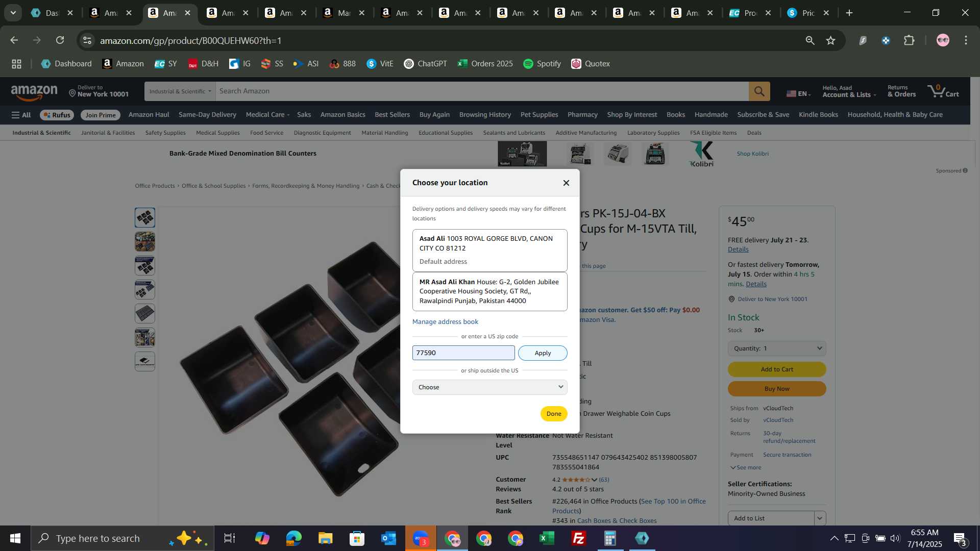Click Join Prime button
The image size is (980, 551).
click(x=101, y=115)
